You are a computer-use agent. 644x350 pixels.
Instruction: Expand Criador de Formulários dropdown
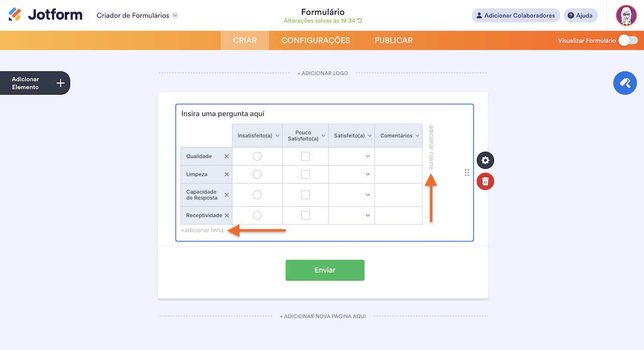coord(175,16)
